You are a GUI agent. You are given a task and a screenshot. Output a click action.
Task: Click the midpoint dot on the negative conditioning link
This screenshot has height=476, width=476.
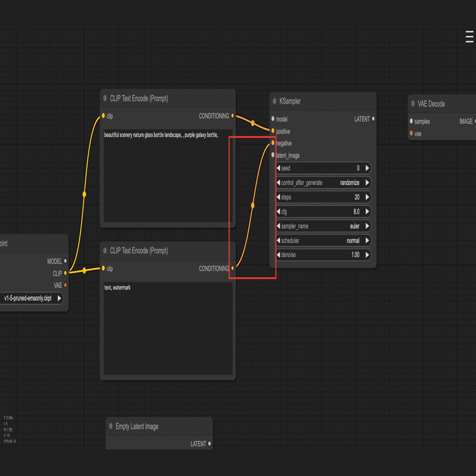(253, 205)
